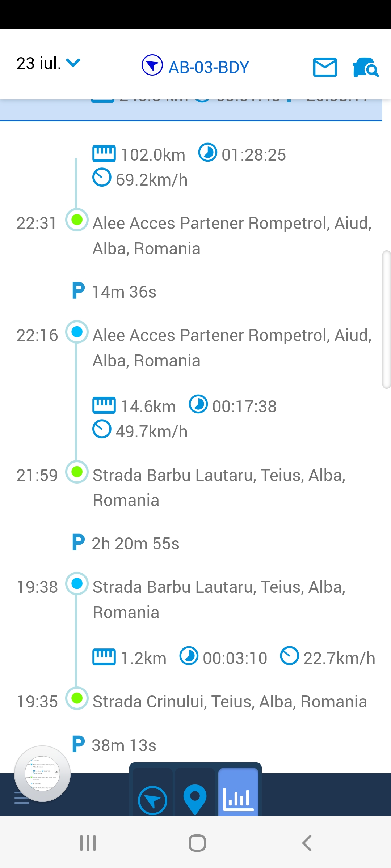Switch to the live tracking arrow tab

(152, 800)
